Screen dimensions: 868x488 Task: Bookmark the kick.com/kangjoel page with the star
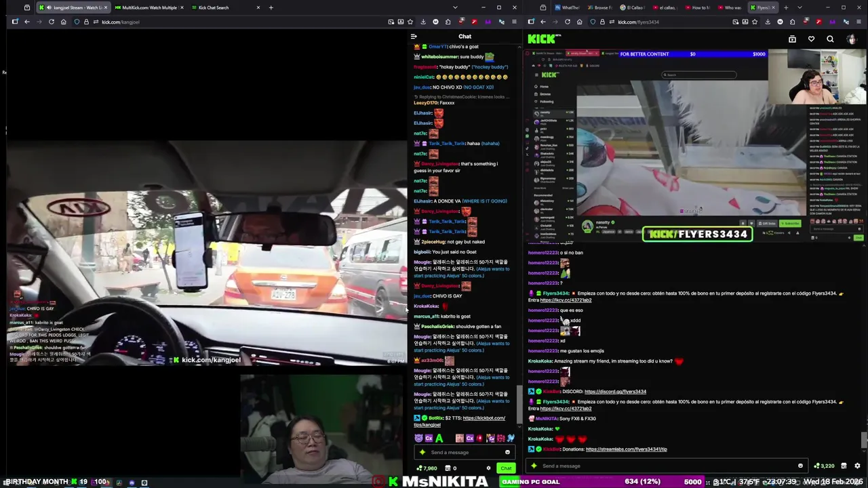412,22
